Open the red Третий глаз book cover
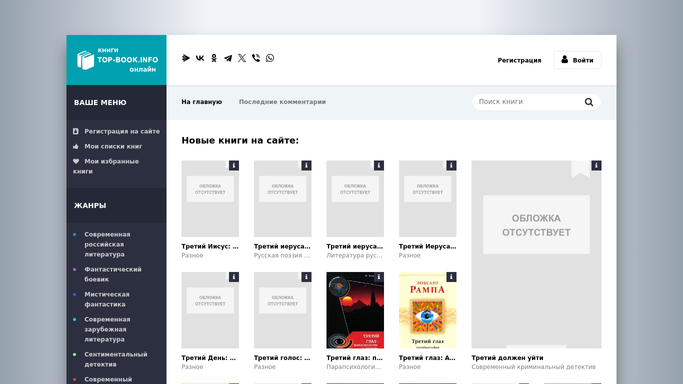 tap(355, 310)
